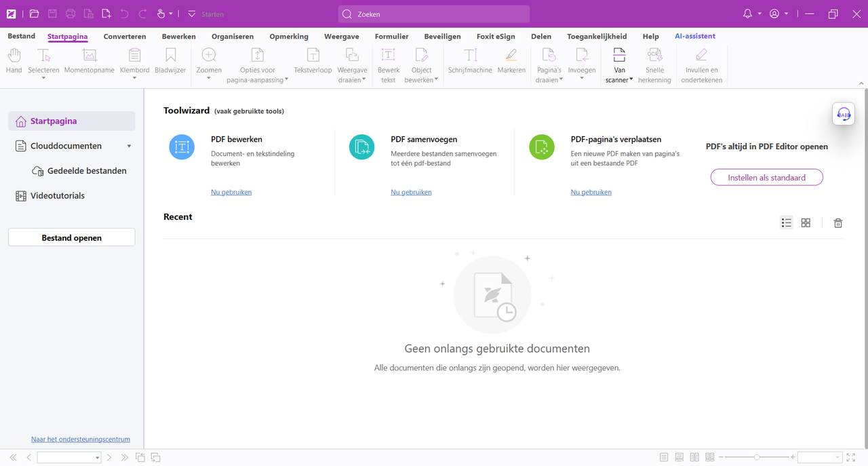Open the Zoomen dropdown arrow
868x466 pixels.
point(209,79)
